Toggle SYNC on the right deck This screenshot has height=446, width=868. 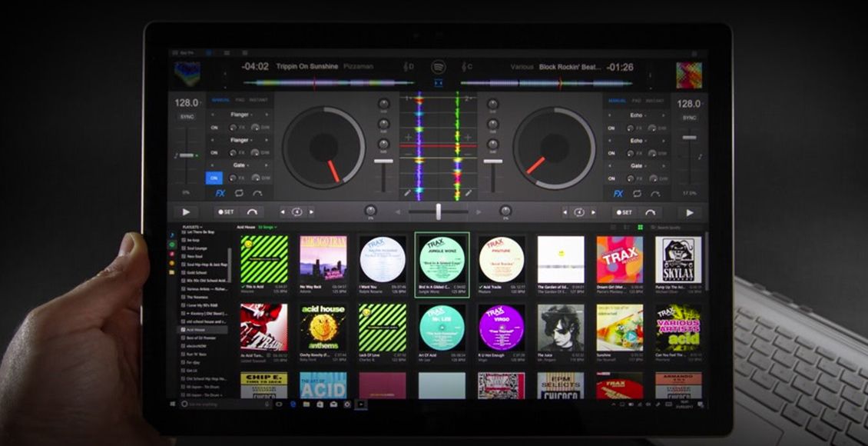pyautogui.click(x=689, y=118)
